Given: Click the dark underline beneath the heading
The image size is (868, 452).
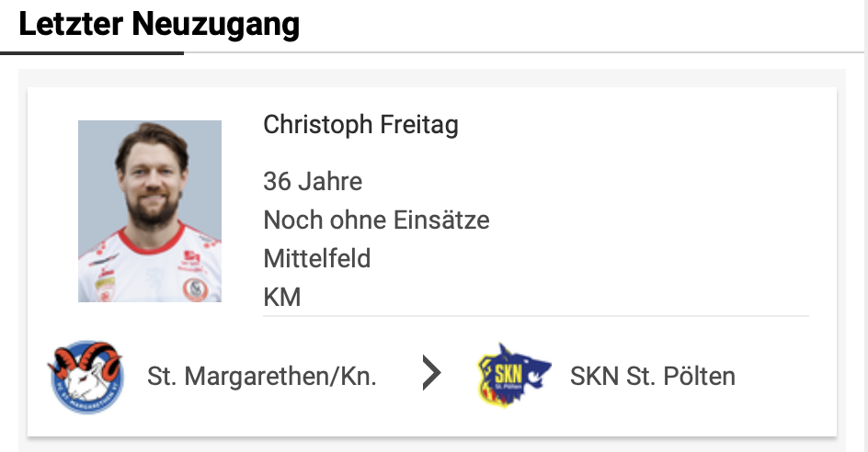Looking at the screenshot, I should point(92,53).
